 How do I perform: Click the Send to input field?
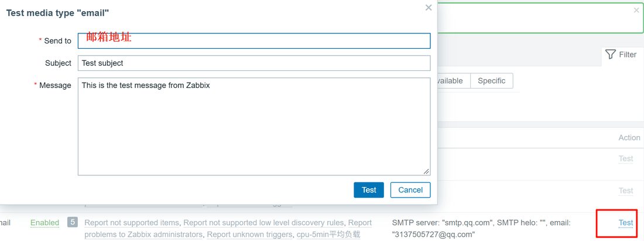click(254, 40)
